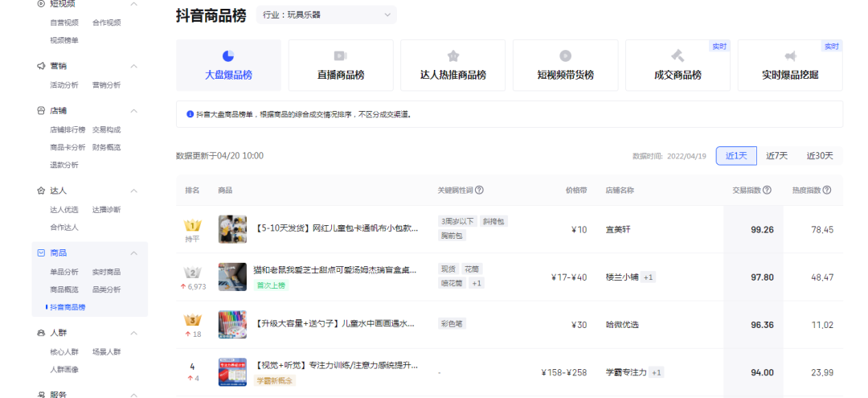Collapse the 商品 sidebar section chevron

(x=133, y=253)
